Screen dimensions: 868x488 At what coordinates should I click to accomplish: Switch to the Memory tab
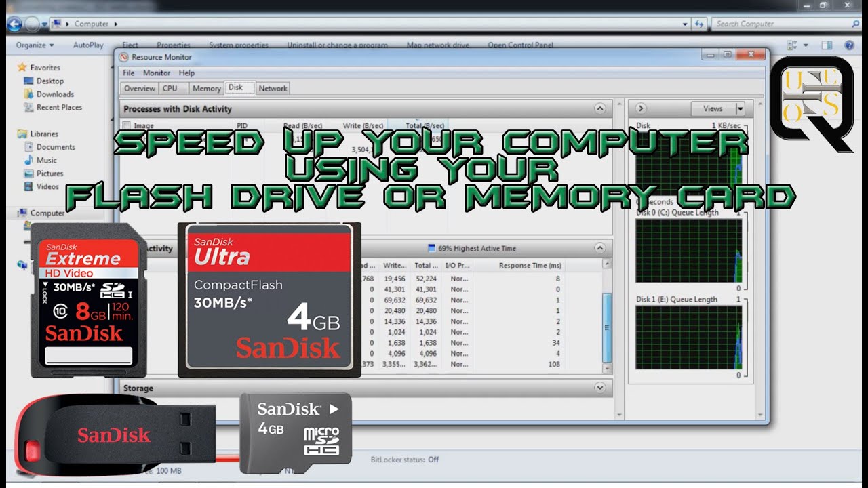(x=207, y=88)
